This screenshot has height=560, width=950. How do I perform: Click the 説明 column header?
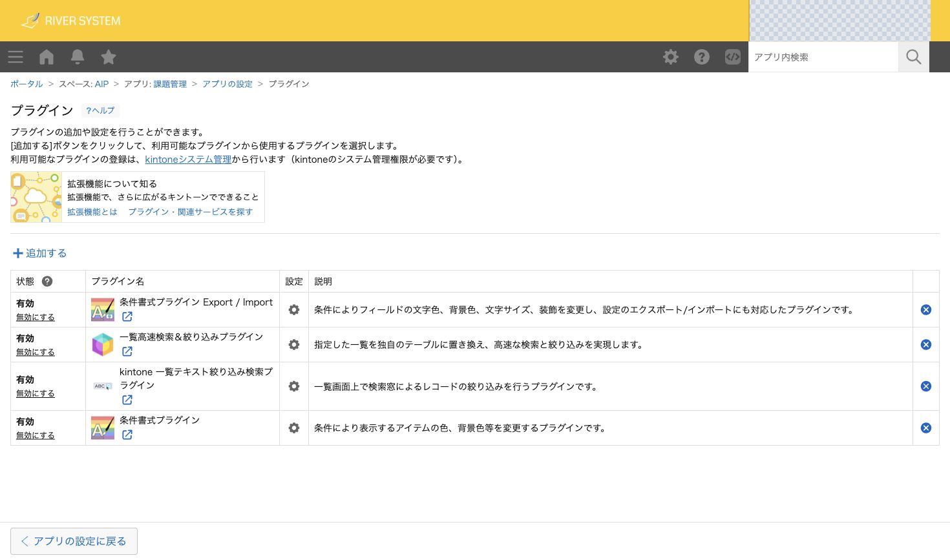(x=323, y=282)
